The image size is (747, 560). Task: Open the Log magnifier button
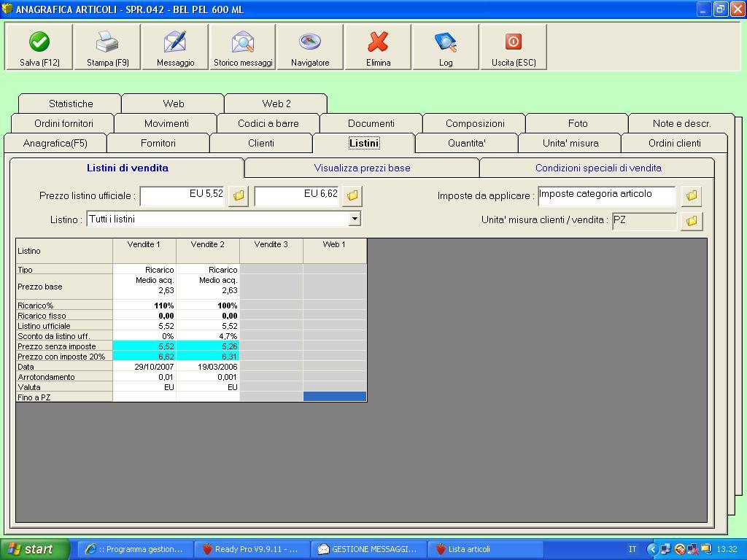click(x=446, y=47)
